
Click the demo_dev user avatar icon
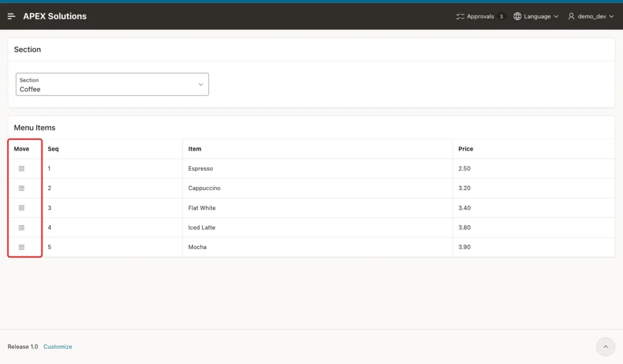(571, 16)
